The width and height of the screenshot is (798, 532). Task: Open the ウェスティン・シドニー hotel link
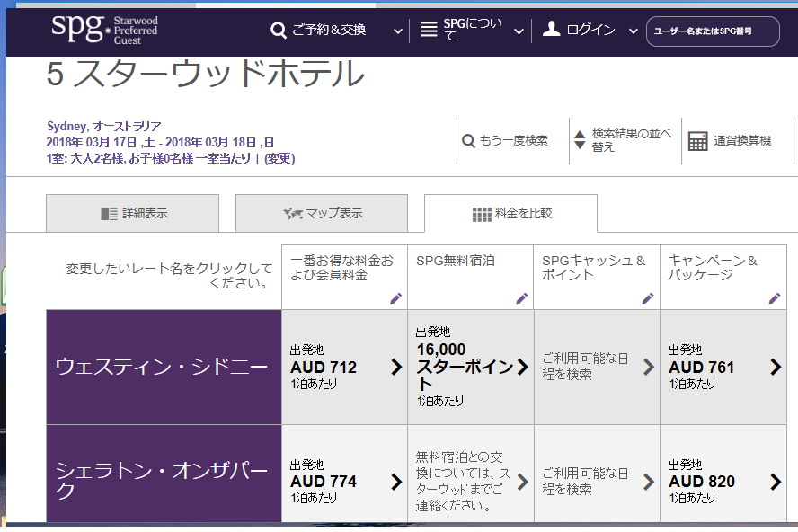[x=162, y=367]
